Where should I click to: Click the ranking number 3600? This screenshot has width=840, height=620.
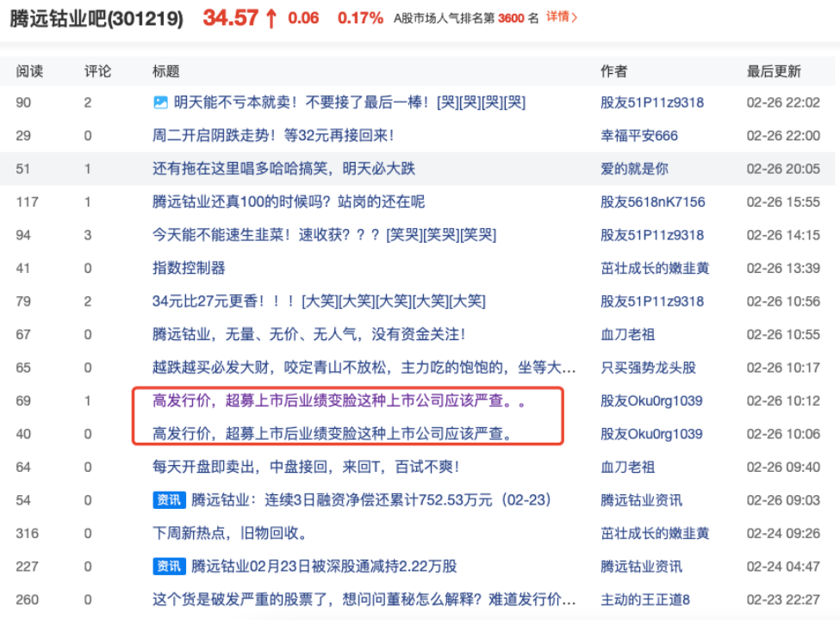coord(511,18)
